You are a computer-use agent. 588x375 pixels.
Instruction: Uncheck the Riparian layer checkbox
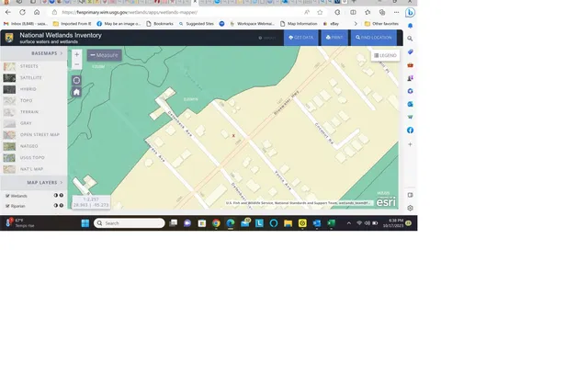pyautogui.click(x=7, y=206)
